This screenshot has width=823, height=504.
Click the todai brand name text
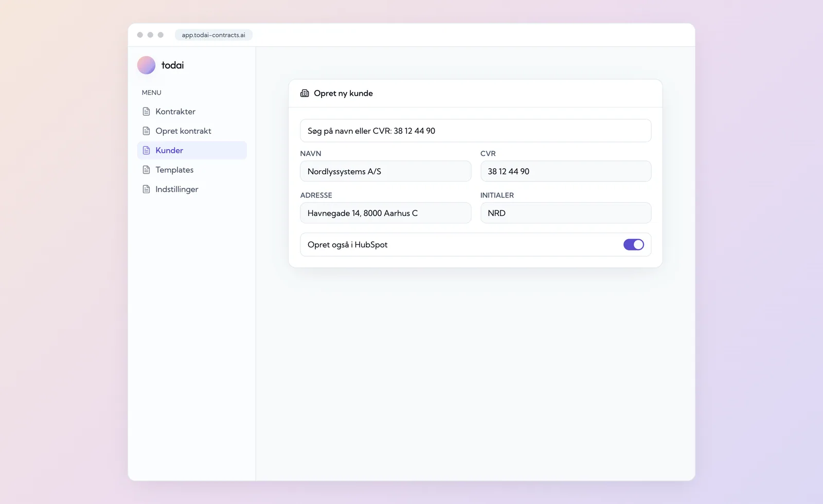[x=173, y=65]
